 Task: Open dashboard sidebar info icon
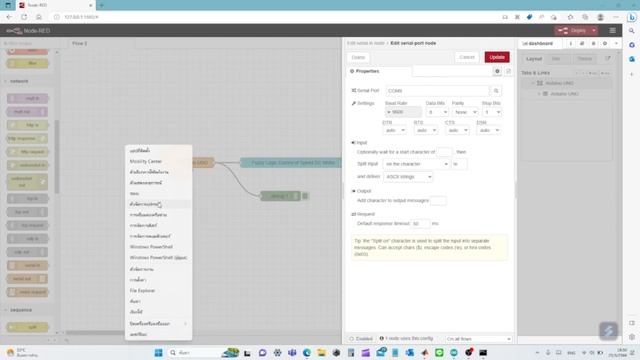pos(571,43)
